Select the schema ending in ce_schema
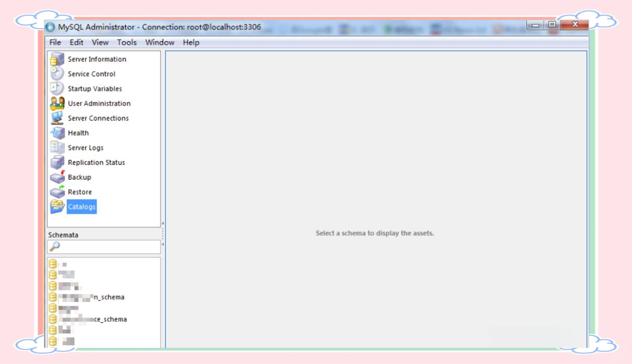The image size is (632, 364). pyautogui.click(x=92, y=319)
